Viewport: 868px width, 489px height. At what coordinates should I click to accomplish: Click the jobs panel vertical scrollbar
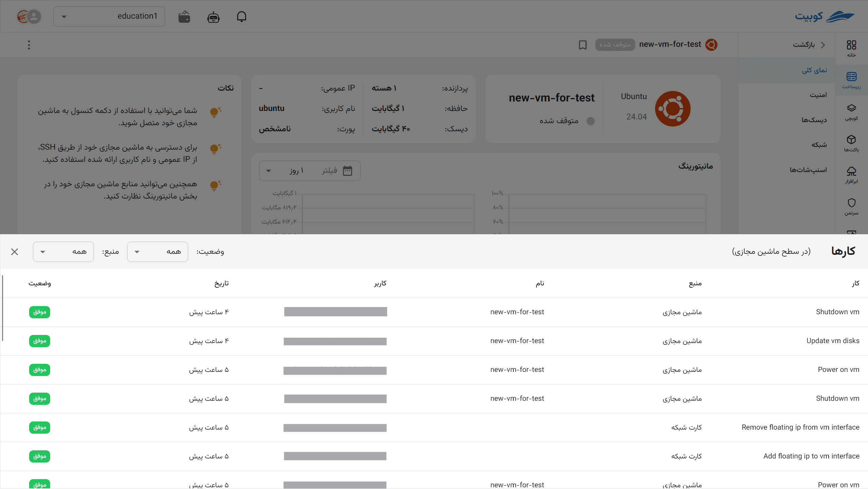(2, 308)
